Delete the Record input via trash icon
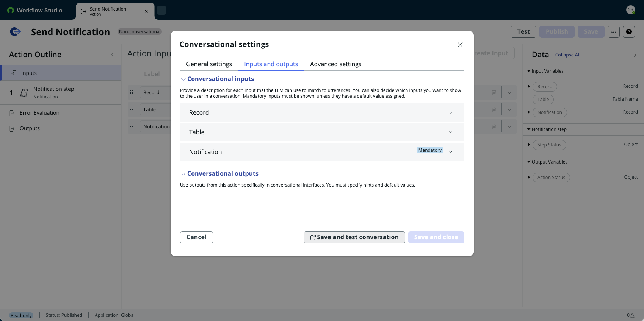 494,92
